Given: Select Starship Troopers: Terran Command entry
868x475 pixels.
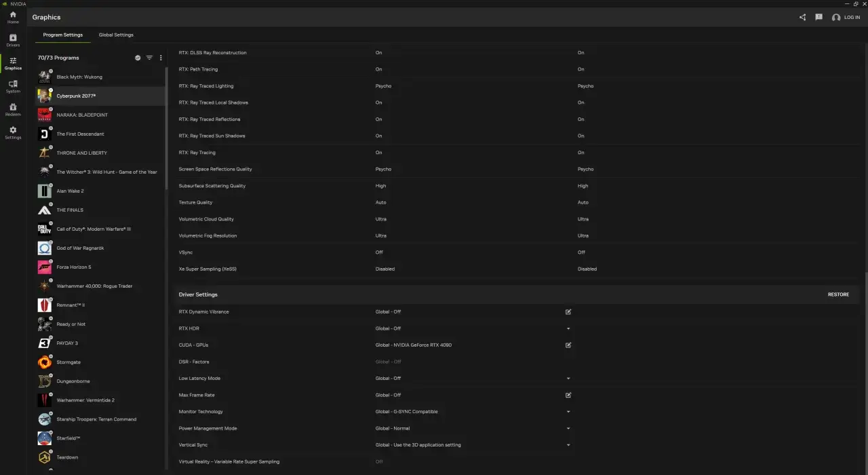Looking at the screenshot, I should click(101, 419).
